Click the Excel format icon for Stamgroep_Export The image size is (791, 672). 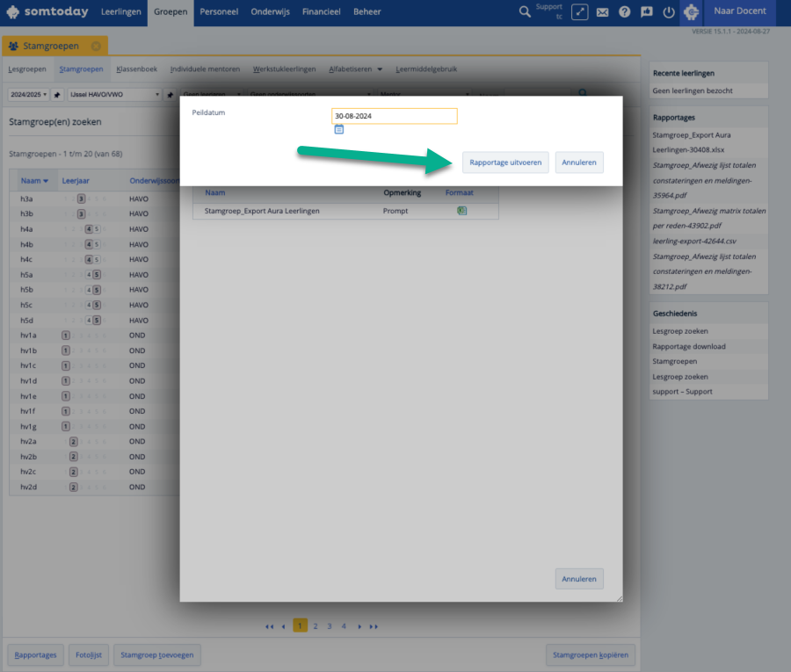point(461,211)
